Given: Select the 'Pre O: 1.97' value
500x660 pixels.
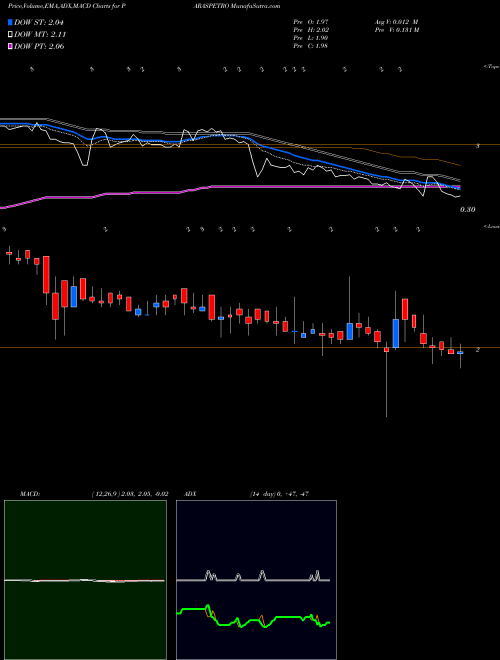Looking at the screenshot, I should coord(311,22).
